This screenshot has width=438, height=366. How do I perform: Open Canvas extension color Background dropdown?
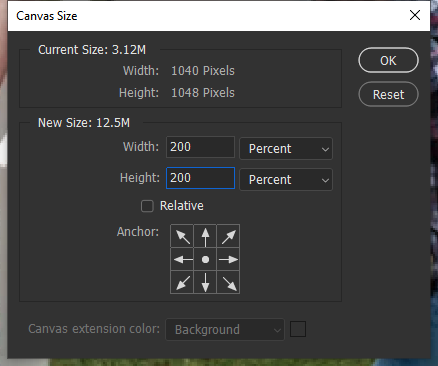pyautogui.click(x=225, y=329)
